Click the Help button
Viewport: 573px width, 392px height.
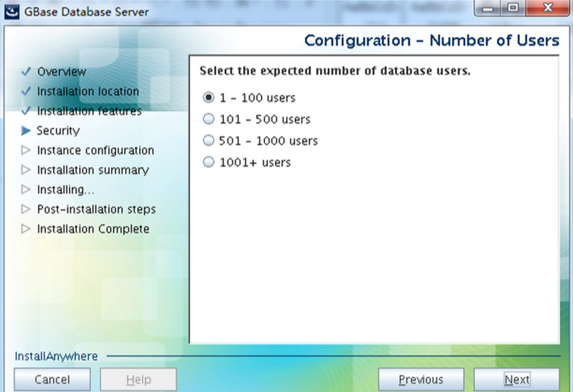(138, 379)
